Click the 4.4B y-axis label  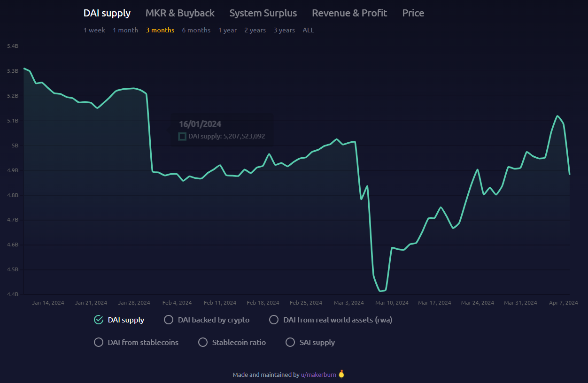13,295
